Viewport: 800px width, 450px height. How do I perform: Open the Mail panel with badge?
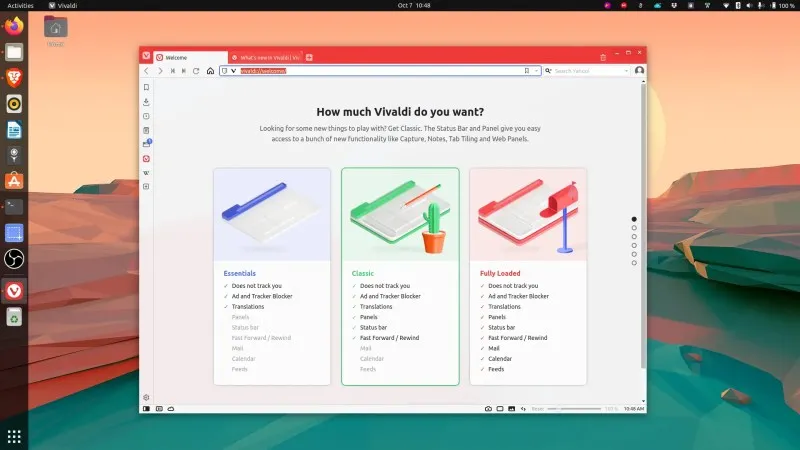click(147, 144)
